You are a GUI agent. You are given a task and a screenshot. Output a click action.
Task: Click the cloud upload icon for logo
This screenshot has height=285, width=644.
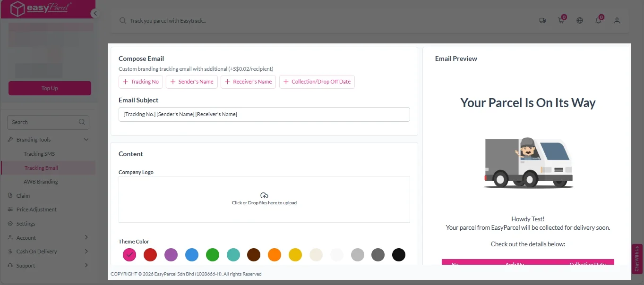[264, 195]
